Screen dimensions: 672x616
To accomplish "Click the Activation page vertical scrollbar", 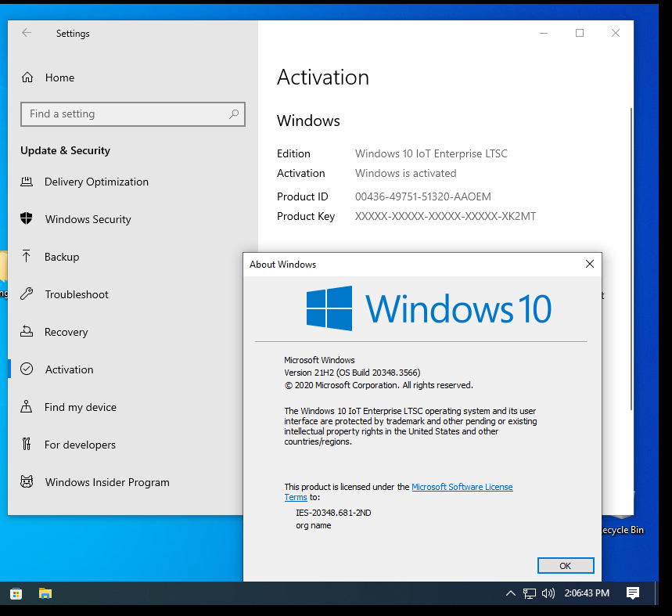I will click(x=631, y=258).
